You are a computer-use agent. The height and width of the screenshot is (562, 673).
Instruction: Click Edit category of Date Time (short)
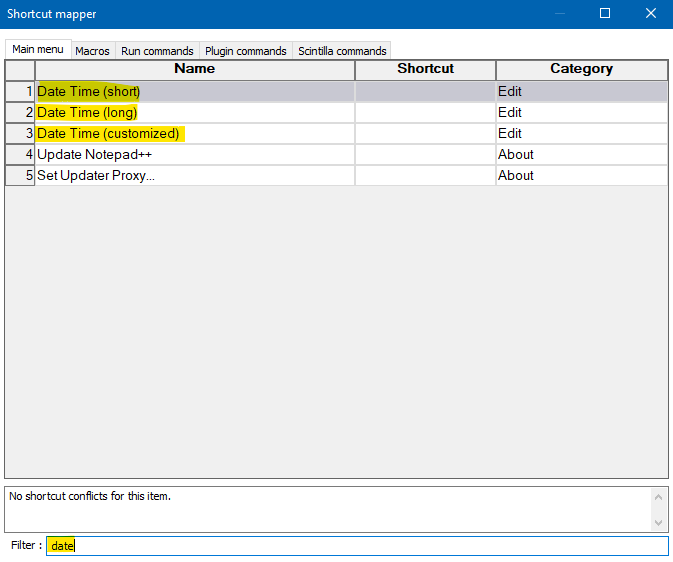(582, 91)
